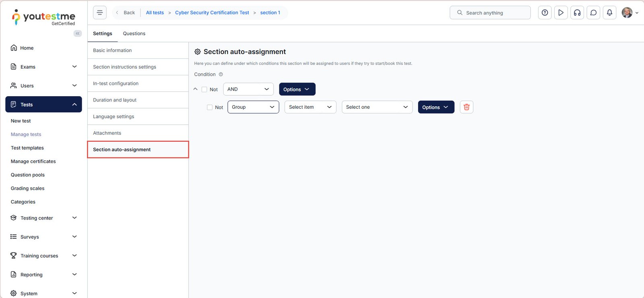This screenshot has width=644, height=298.
Task: Toggle the Not checkbox beside AND
Action: click(x=204, y=89)
